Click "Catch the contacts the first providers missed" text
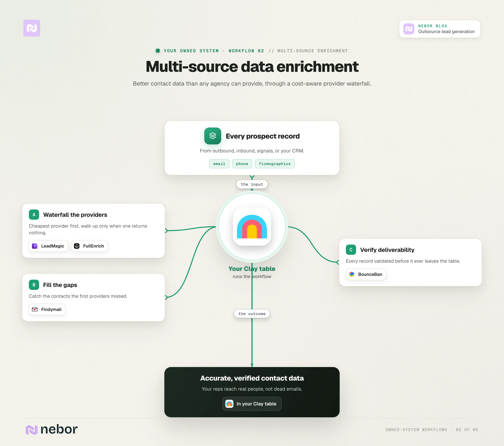This screenshot has width=504, height=446. (78, 296)
